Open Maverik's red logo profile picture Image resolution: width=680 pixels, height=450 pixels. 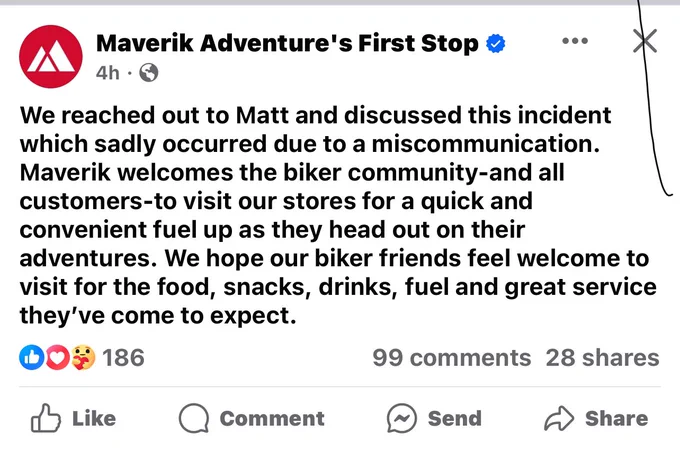click(51, 57)
